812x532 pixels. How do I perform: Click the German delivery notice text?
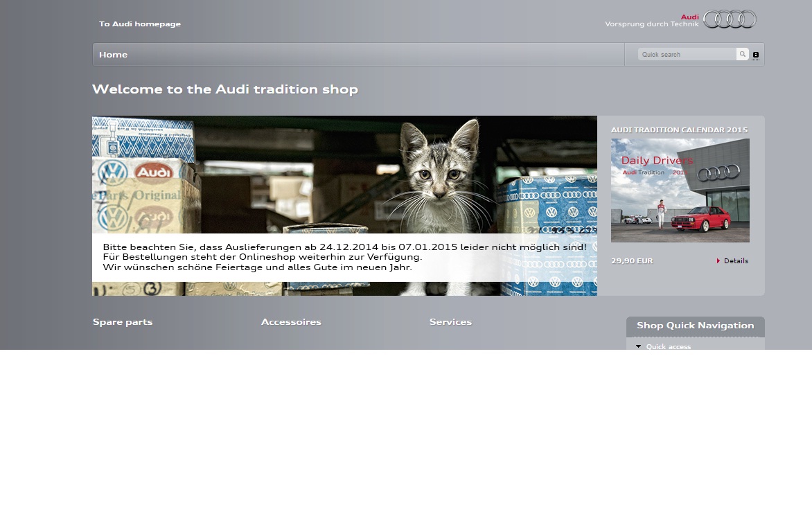[344, 257]
